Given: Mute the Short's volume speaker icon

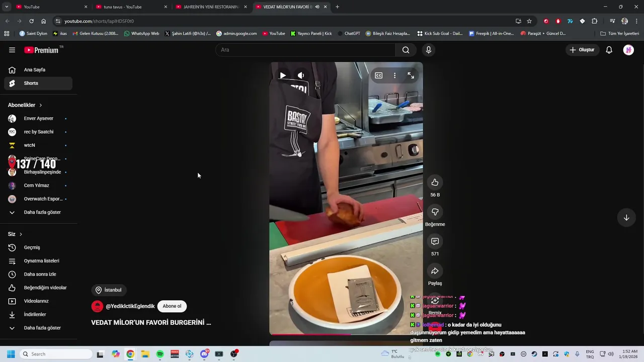Looking at the screenshot, I should pyautogui.click(x=301, y=75).
